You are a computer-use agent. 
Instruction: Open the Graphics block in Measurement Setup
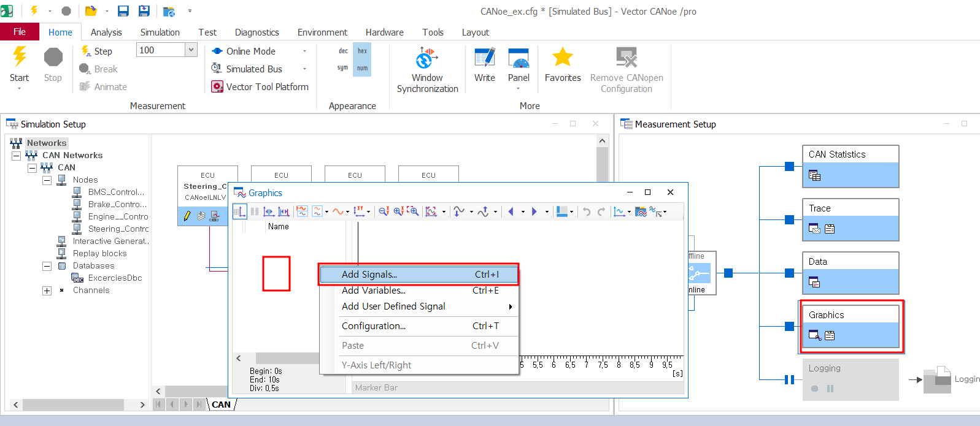tap(851, 326)
